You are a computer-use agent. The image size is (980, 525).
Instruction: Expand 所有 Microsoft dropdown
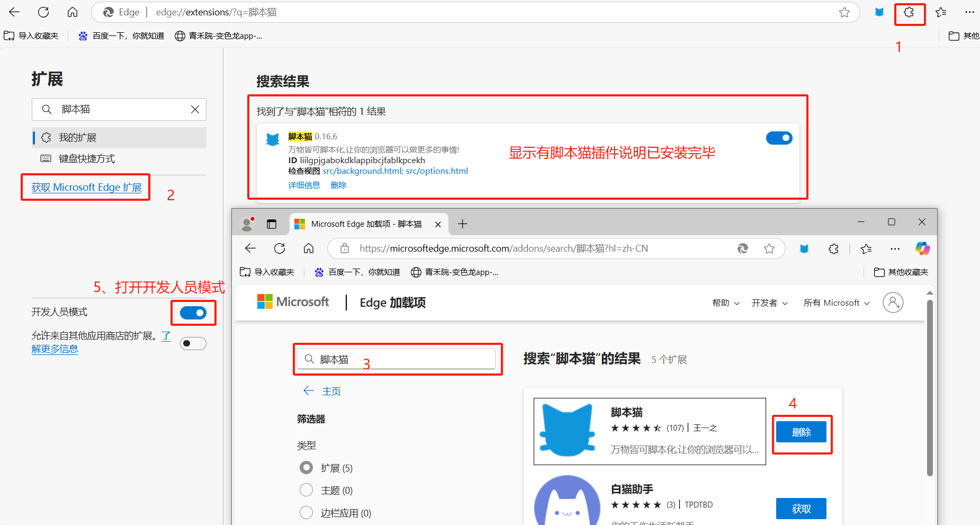[837, 303]
